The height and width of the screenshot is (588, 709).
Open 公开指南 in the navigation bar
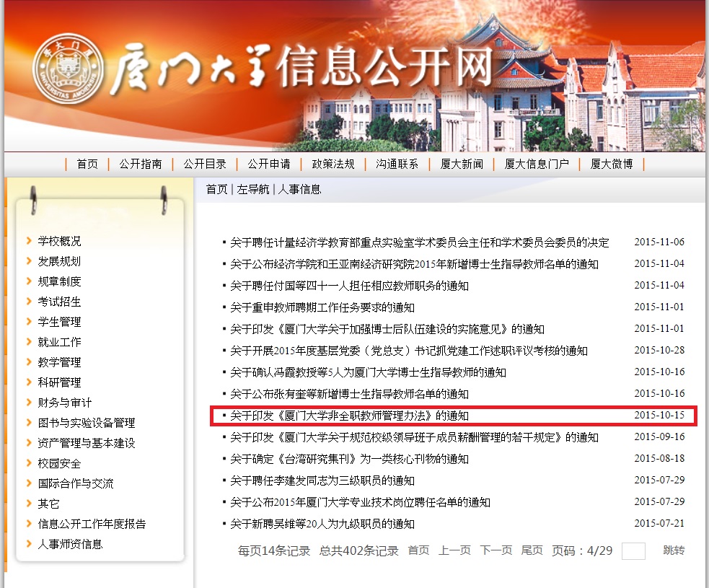click(141, 164)
